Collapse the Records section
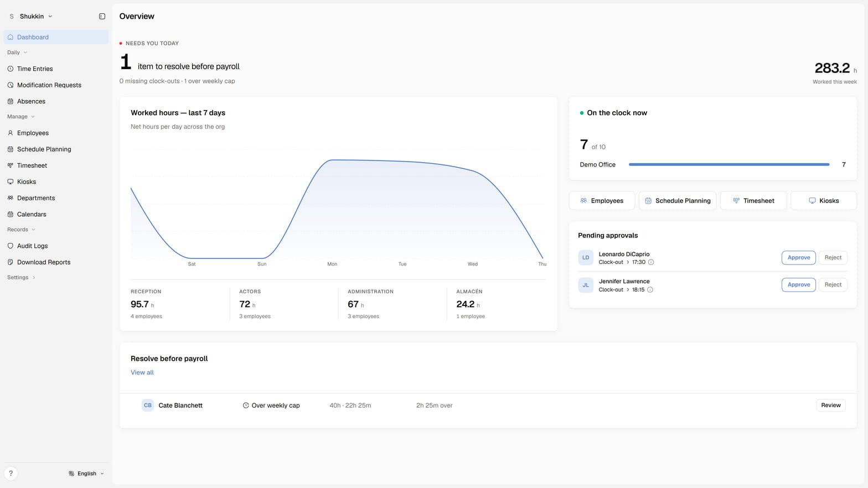The width and height of the screenshot is (868, 488). tap(21, 230)
